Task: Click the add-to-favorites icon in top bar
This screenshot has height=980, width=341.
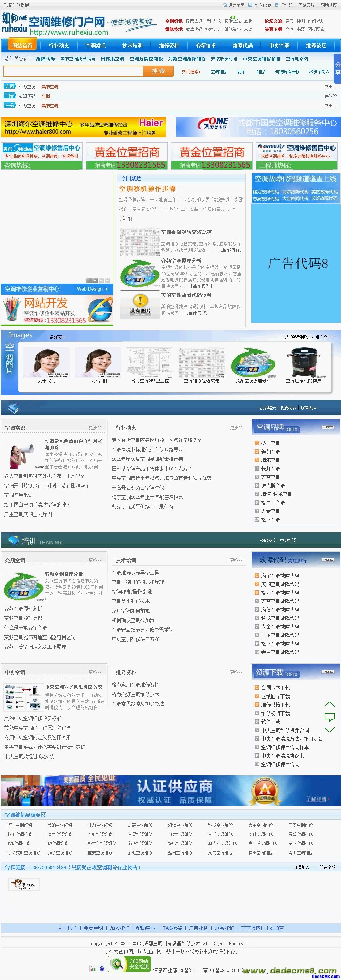Action: coord(250,5)
